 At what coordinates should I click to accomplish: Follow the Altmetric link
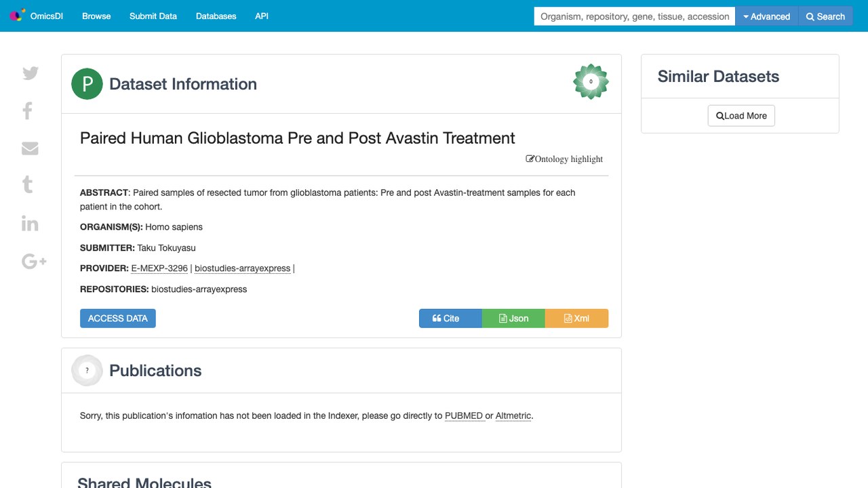[x=513, y=416]
